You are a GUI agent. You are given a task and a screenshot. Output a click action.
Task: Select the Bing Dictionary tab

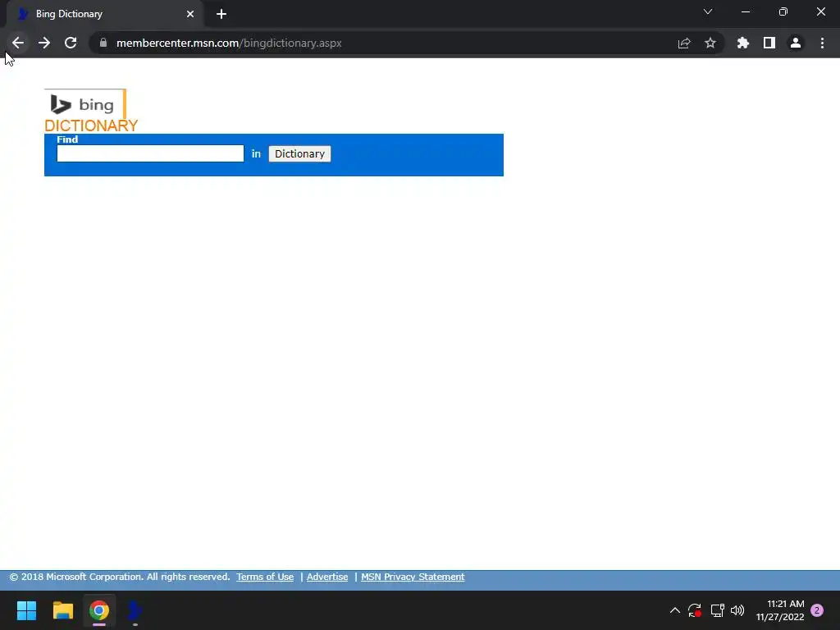click(x=105, y=14)
